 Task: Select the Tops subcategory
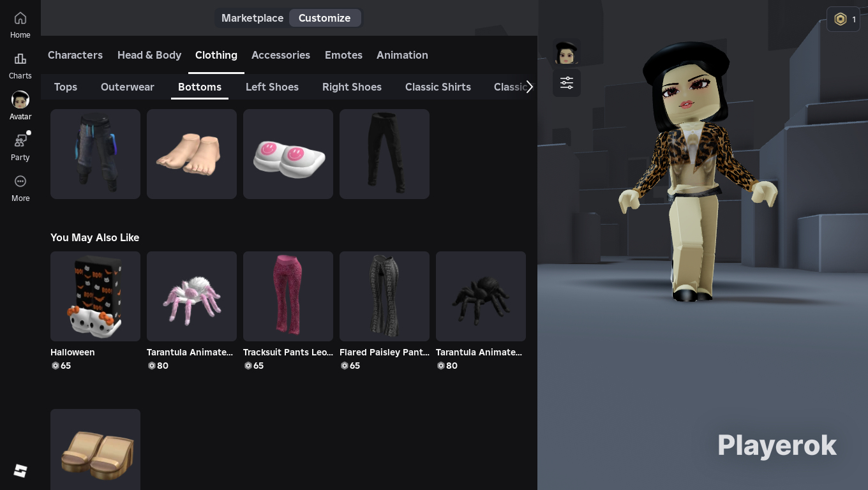pos(66,87)
